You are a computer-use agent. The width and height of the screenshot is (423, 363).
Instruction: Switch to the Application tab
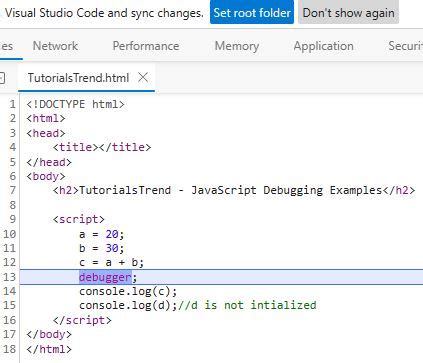(x=323, y=46)
